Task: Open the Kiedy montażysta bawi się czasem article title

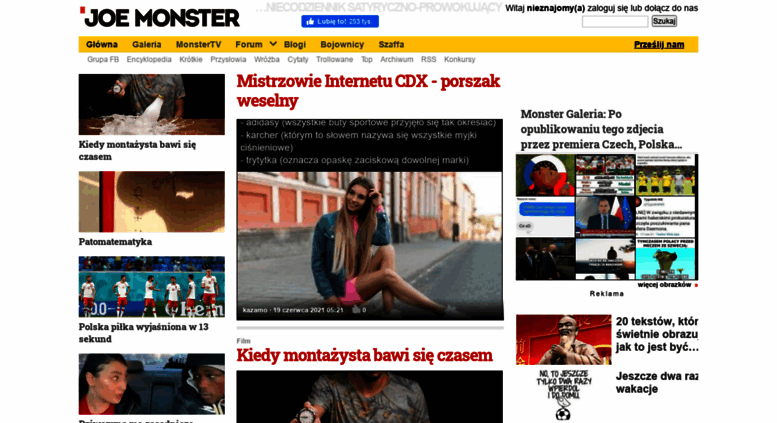Action: pyautogui.click(x=364, y=356)
